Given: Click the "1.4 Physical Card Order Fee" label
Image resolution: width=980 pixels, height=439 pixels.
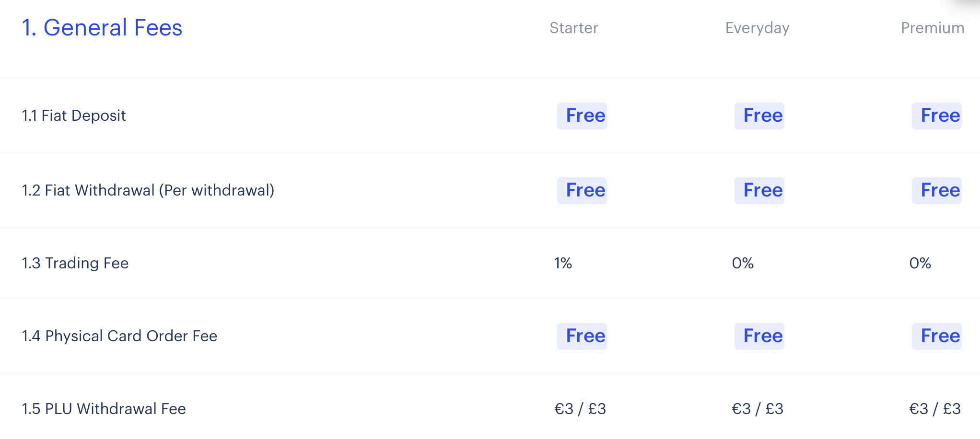Looking at the screenshot, I should [119, 336].
